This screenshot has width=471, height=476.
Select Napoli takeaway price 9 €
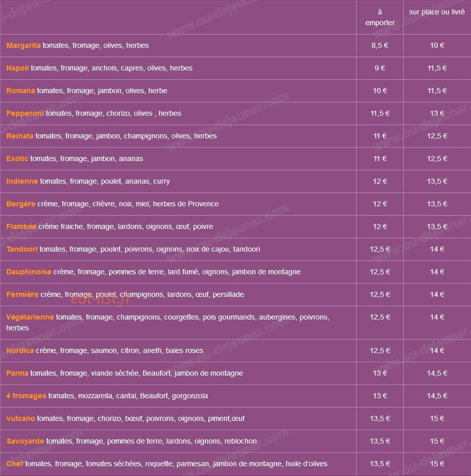point(380,68)
